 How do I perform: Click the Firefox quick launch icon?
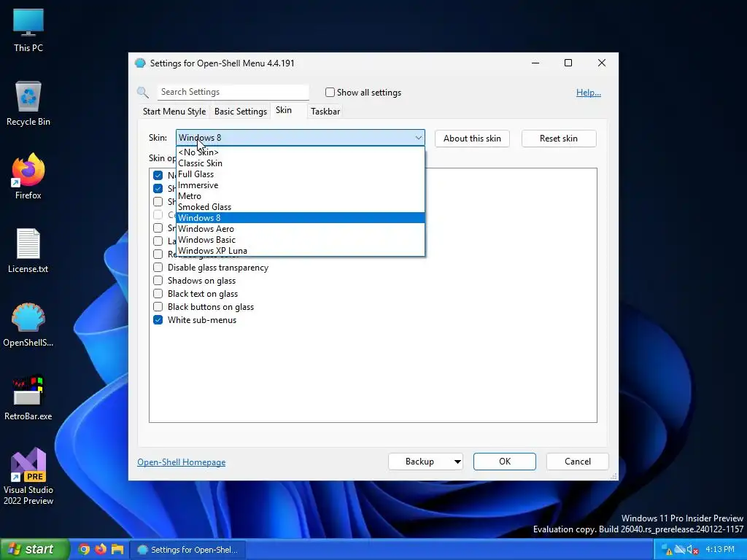coord(101,550)
